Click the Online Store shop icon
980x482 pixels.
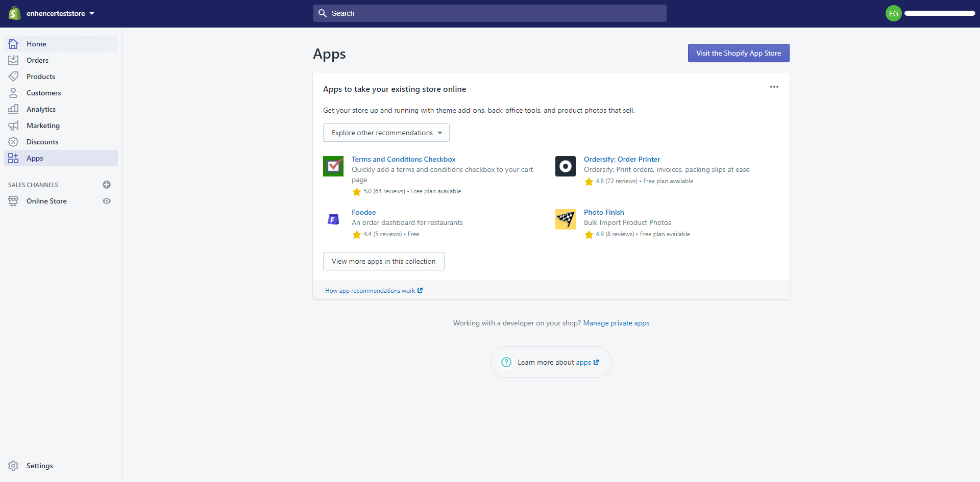coord(13,201)
